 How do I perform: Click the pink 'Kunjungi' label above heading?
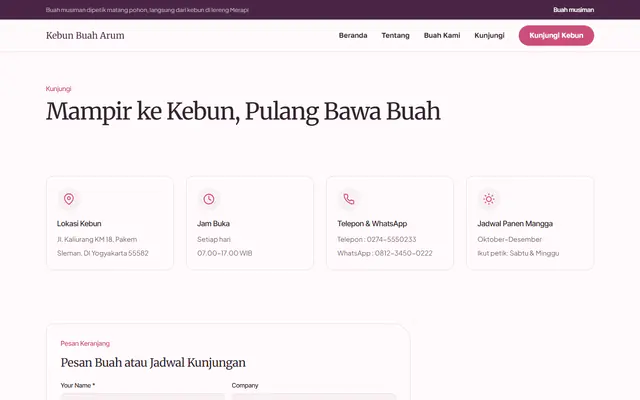click(x=58, y=89)
